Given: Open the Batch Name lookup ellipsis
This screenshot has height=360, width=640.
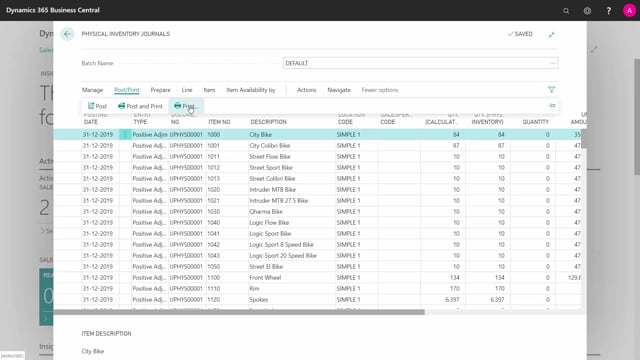Looking at the screenshot, I should pyautogui.click(x=552, y=63).
